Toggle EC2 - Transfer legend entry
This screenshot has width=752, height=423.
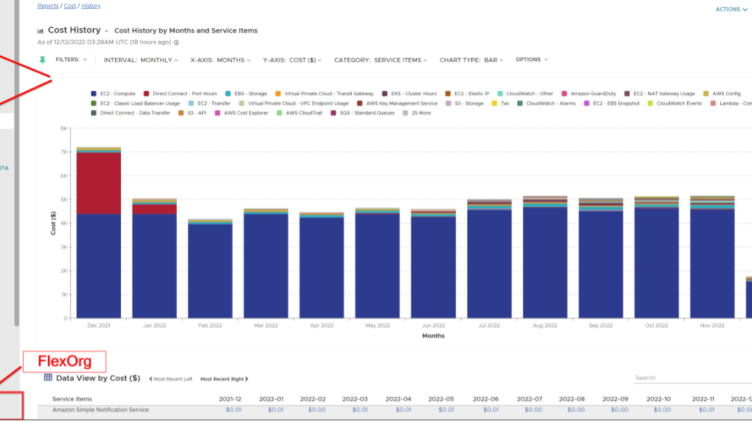(x=209, y=103)
